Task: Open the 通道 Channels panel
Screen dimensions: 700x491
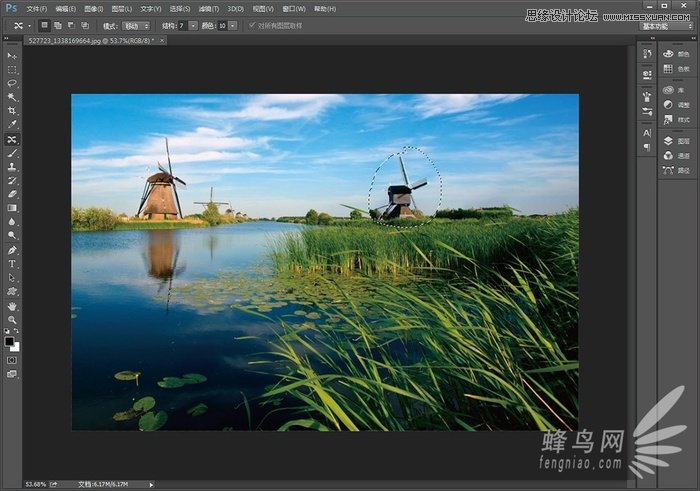Action: coord(676,155)
